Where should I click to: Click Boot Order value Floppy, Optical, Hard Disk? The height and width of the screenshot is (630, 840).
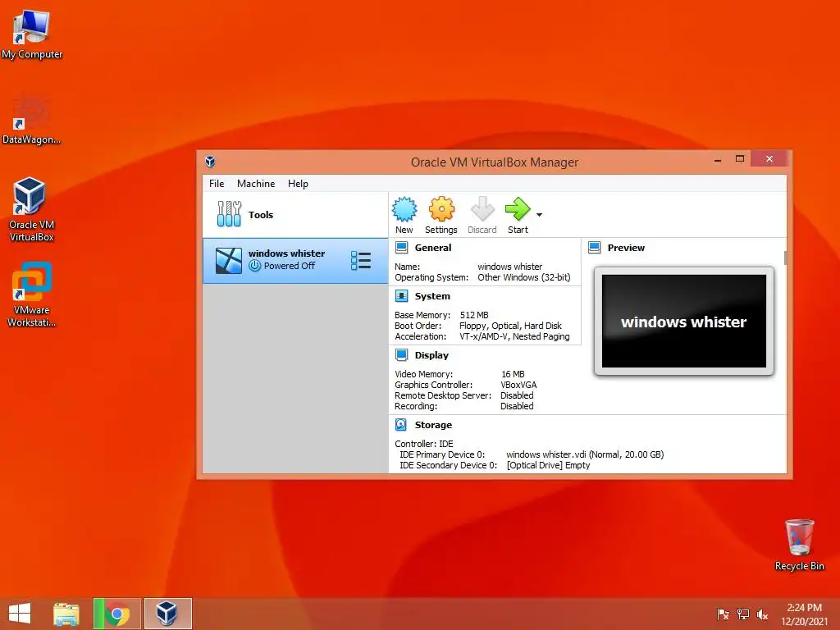point(510,326)
